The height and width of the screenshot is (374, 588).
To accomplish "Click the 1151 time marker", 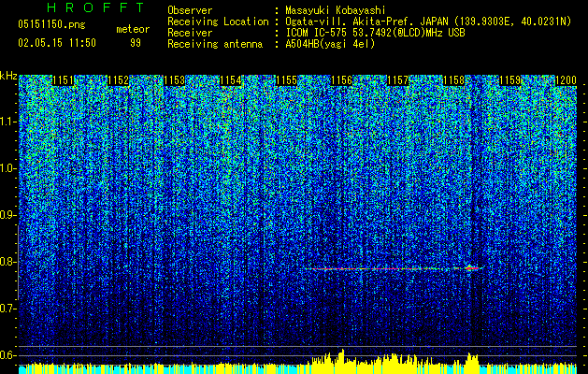I will click(x=63, y=80).
